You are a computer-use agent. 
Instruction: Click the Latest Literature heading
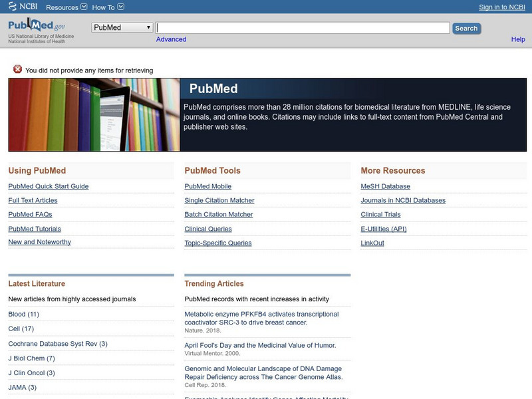pyautogui.click(x=37, y=284)
